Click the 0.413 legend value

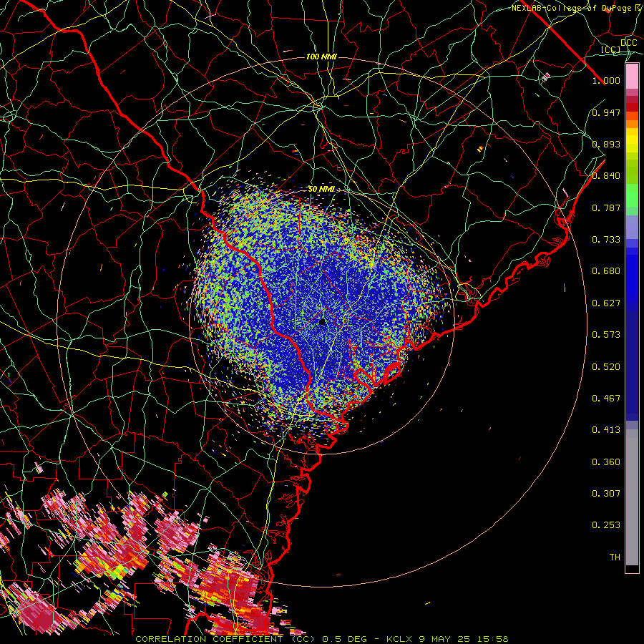[x=606, y=430]
